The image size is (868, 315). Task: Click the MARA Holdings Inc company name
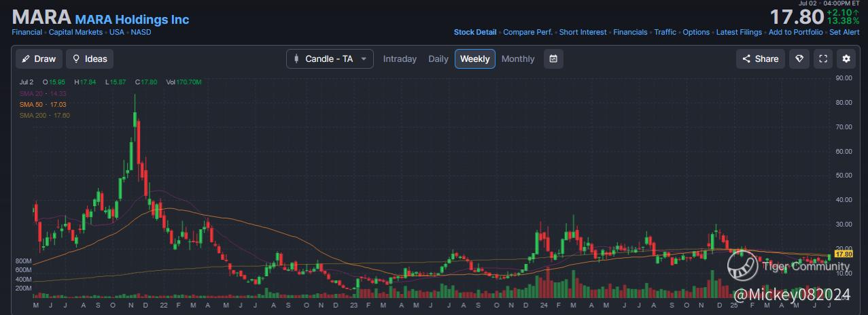click(x=132, y=20)
